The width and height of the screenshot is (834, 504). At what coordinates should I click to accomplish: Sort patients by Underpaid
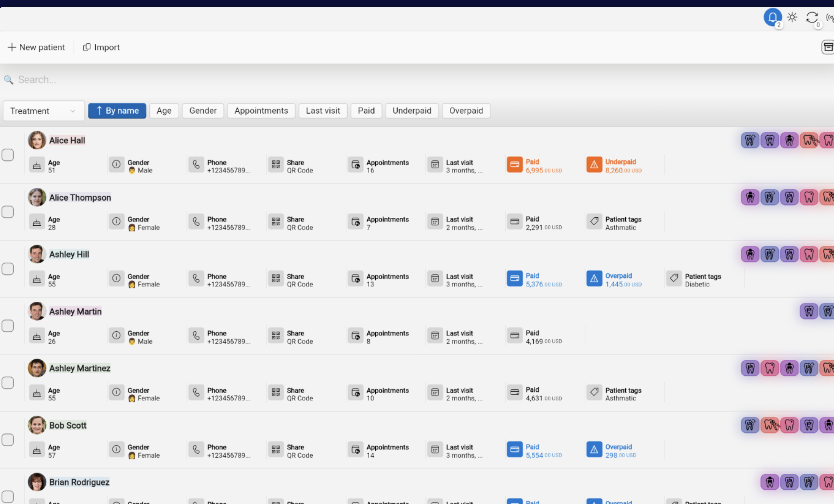coord(412,111)
